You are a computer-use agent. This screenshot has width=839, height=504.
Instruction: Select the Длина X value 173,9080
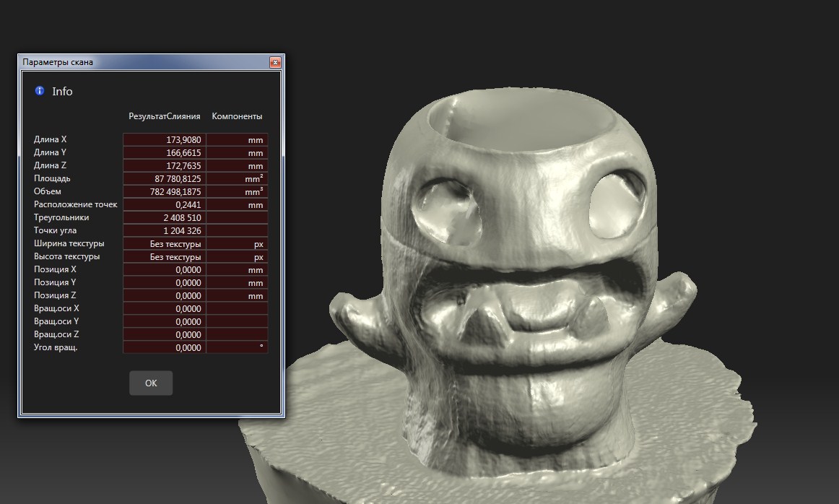pos(165,140)
